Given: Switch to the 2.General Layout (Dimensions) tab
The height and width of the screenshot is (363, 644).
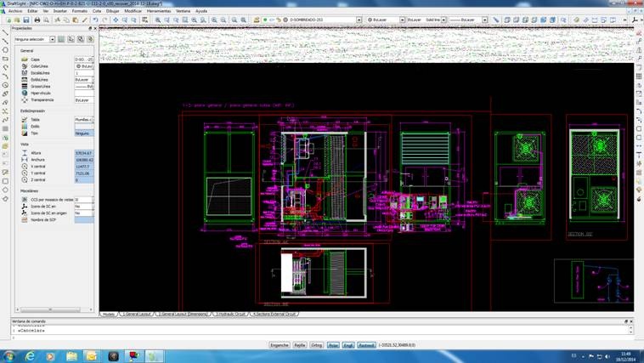Looking at the screenshot, I should coord(184,314).
